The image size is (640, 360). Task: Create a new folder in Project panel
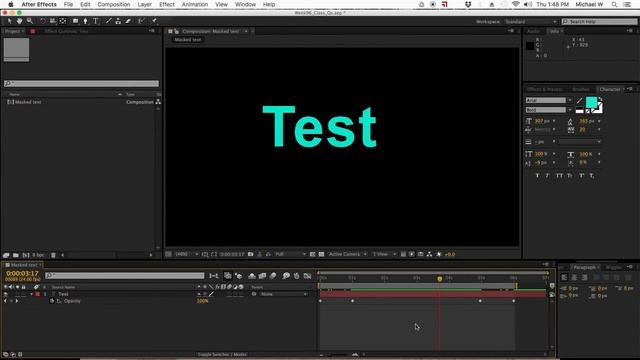tap(16, 255)
